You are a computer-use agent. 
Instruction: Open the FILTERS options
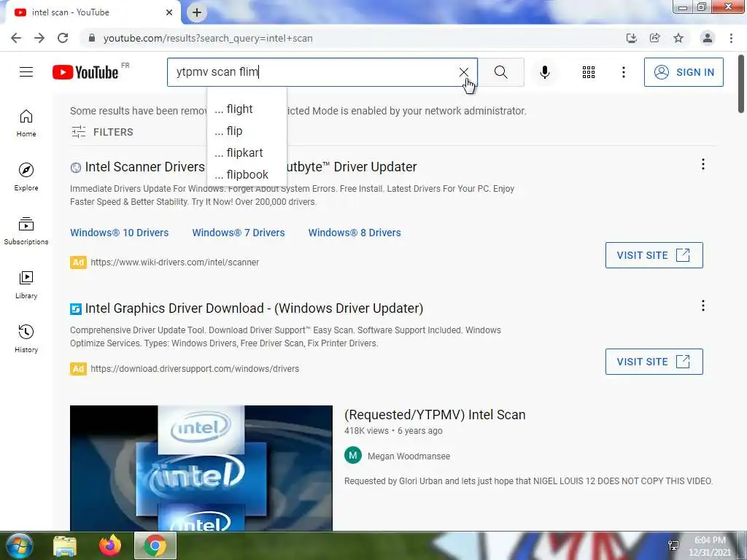pyautogui.click(x=102, y=132)
